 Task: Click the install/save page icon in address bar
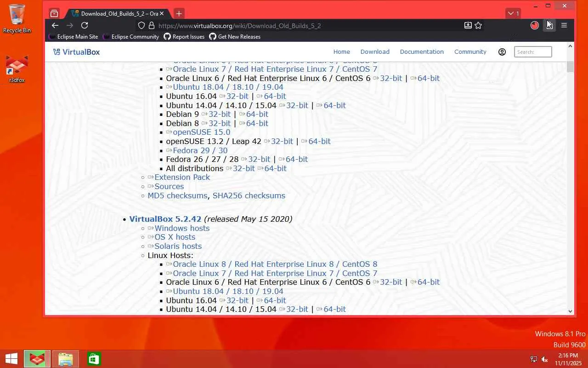(x=468, y=26)
